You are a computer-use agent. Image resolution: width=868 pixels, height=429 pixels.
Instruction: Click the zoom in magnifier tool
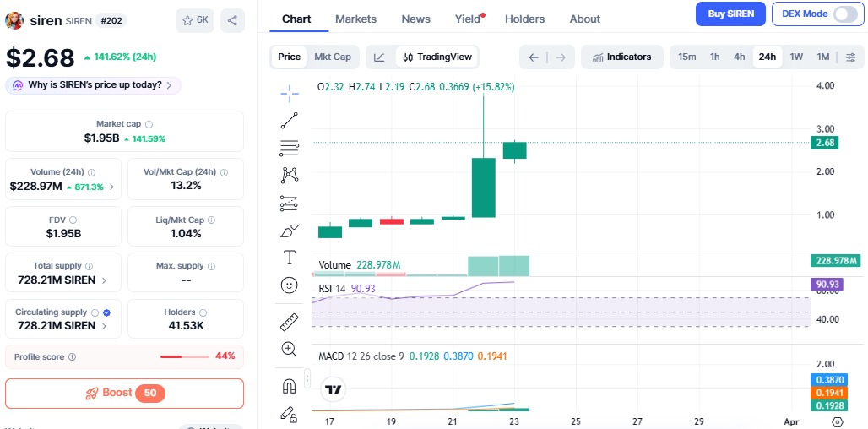click(289, 349)
